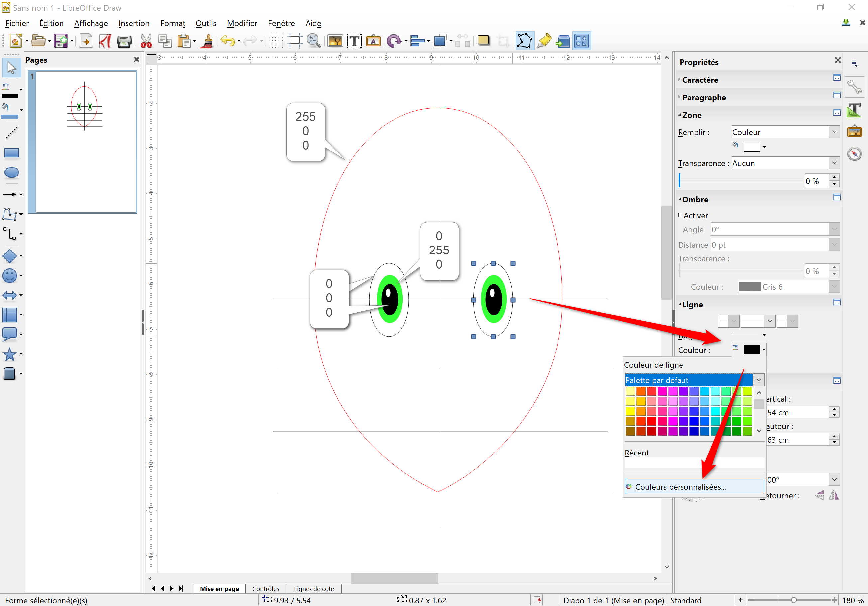Click the Insert image icon

(335, 41)
